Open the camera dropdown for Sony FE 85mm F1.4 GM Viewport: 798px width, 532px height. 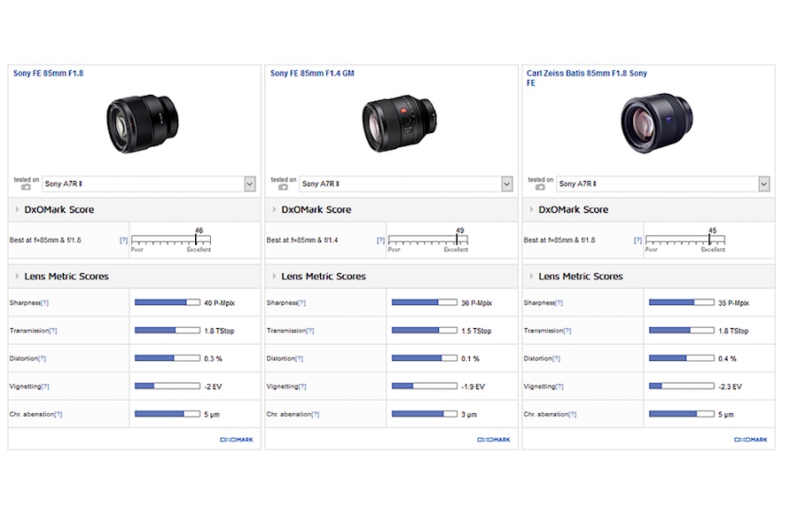pos(506,184)
